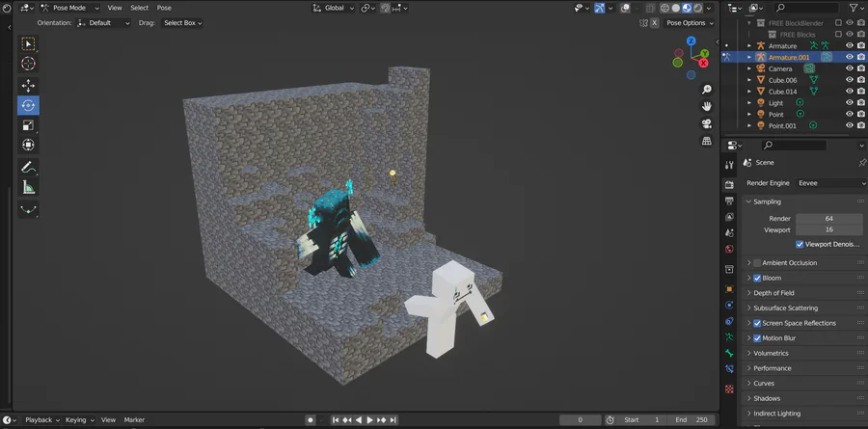The width and height of the screenshot is (868, 429).
Task: Toggle Screen Space Reflections checkbox
Action: click(757, 323)
